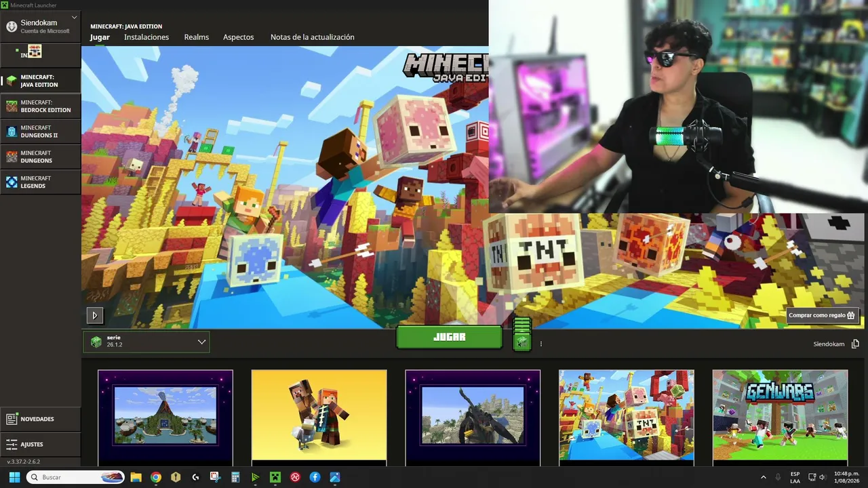Open the Facebook taskbar icon

click(x=315, y=477)
